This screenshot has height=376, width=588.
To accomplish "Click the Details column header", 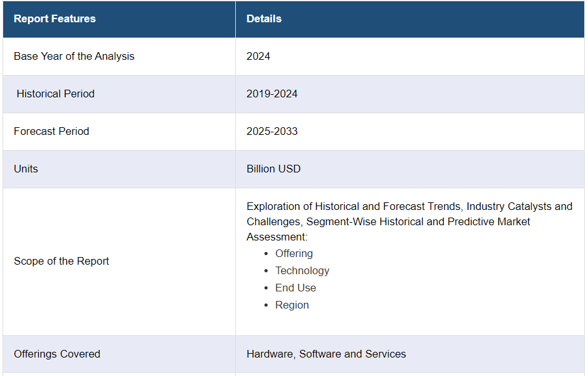I will tap(264, 18).
